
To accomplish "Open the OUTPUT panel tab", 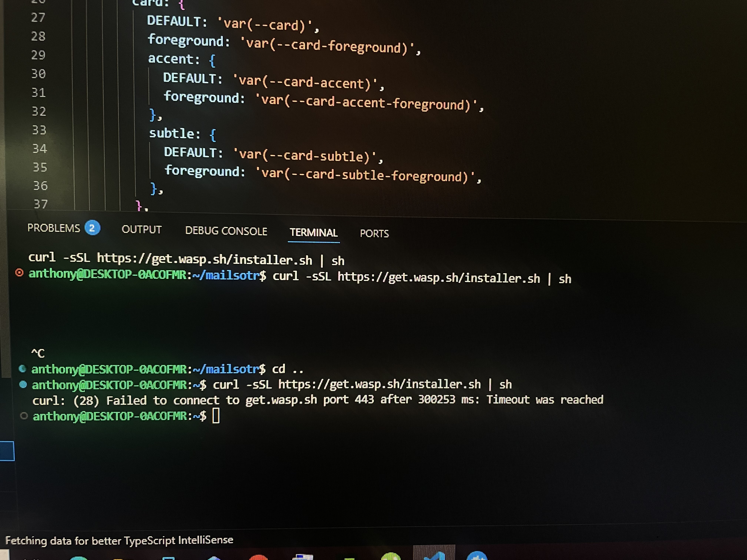I will pos(142,229).
